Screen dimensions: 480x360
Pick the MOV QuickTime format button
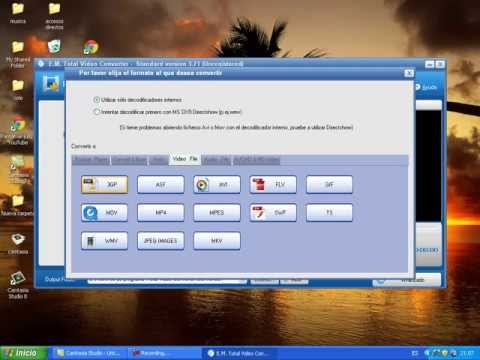(104, 213)
